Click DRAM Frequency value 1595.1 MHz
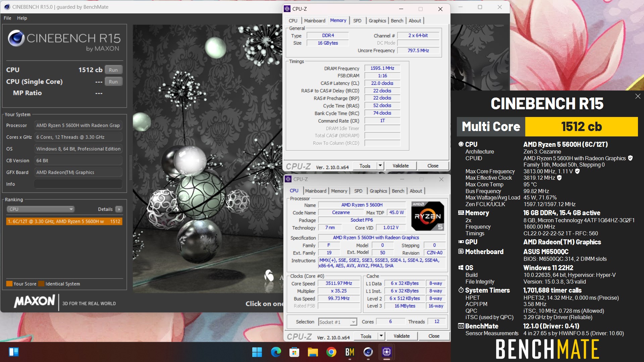Viewport: 644px width, 362px height. click(x=382, y=68)
